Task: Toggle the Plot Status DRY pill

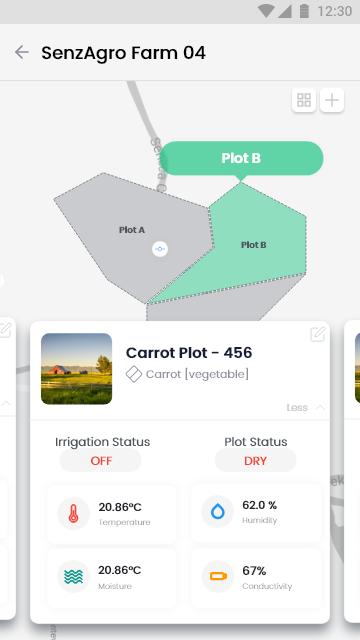Action: (x=256, y=461)
